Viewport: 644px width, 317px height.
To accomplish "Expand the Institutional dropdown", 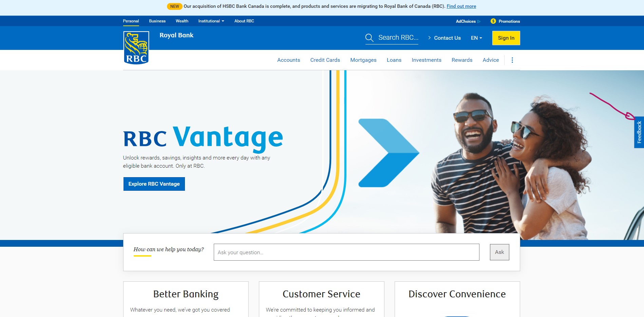I will [x=211, y=21].
